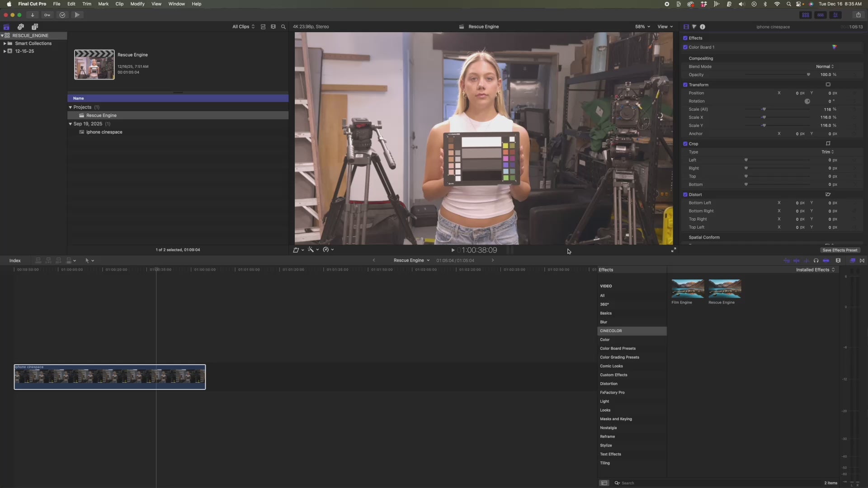Click the browser search magnifier icon
Image resolution: width=868 pixels, height=488 pixels.
coord(283,27)
